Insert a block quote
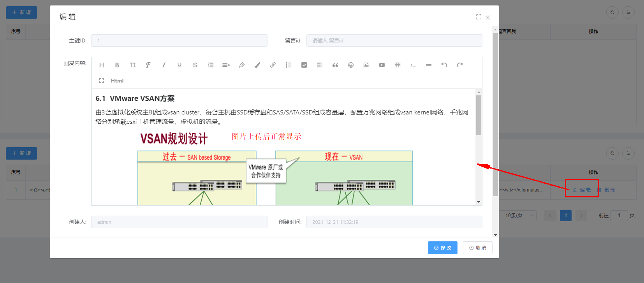 (x=335, y=65)
